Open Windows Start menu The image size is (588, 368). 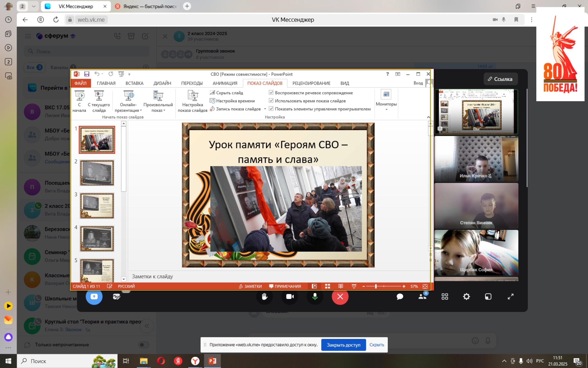pyautogui.click(x=8, y=361)
